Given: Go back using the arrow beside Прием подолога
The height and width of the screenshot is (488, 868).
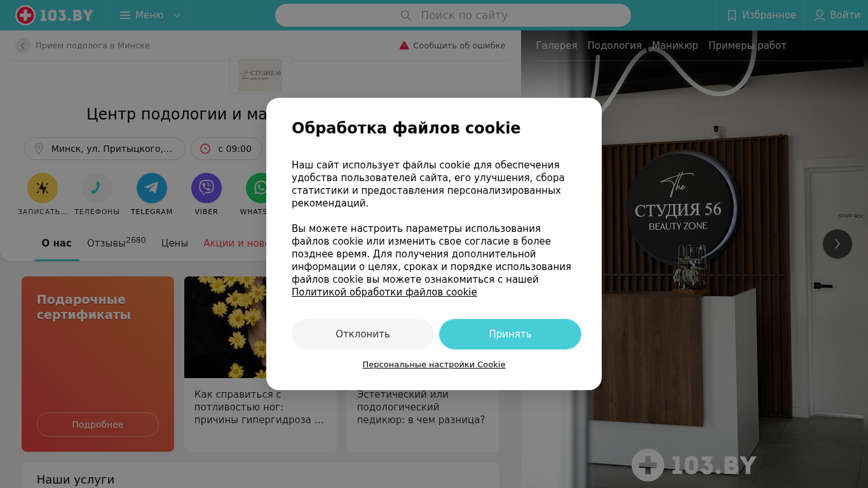Looking at the screenshot, I should 23,46.
